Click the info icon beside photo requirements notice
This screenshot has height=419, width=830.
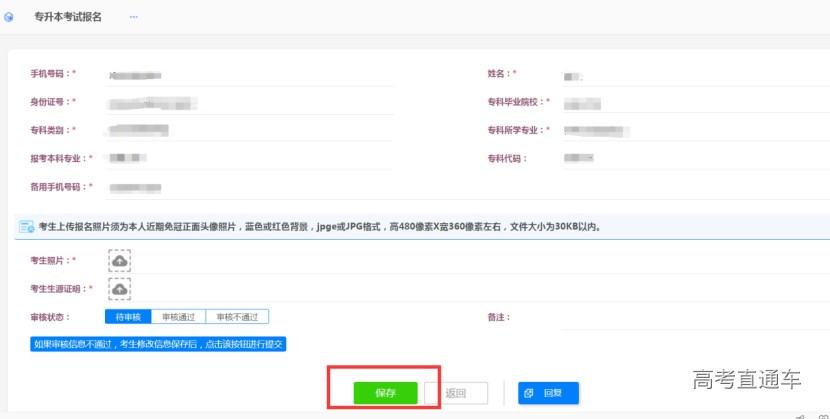coord(27,227)
